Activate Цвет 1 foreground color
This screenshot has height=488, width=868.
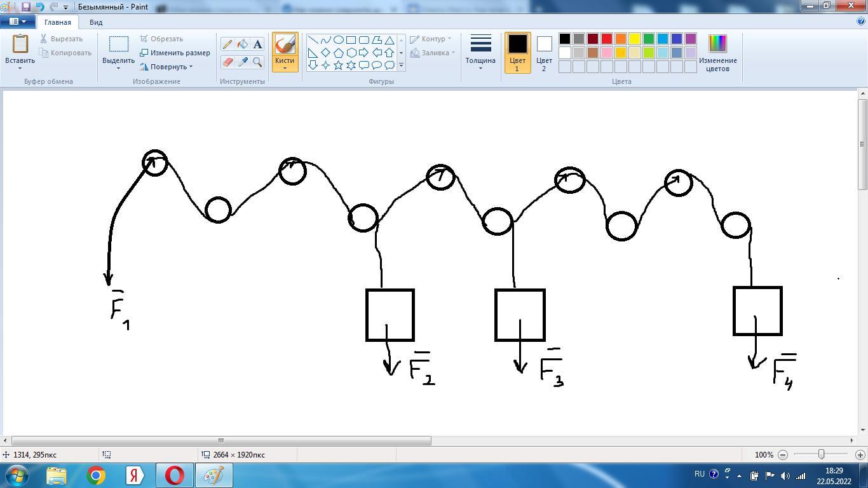tap(517, 53)
